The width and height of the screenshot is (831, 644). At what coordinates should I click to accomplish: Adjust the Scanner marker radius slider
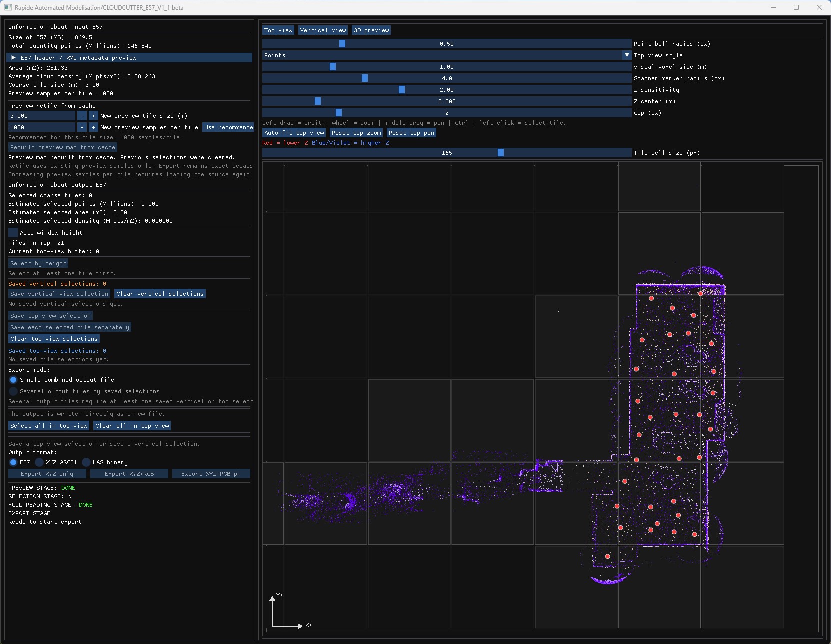pyautogui.click(x=447, y=78)
